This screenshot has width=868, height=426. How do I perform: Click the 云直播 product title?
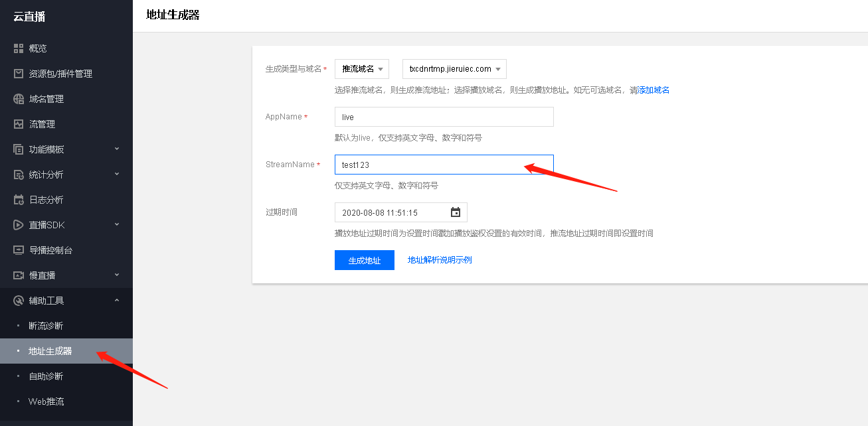tap(29, 17)
